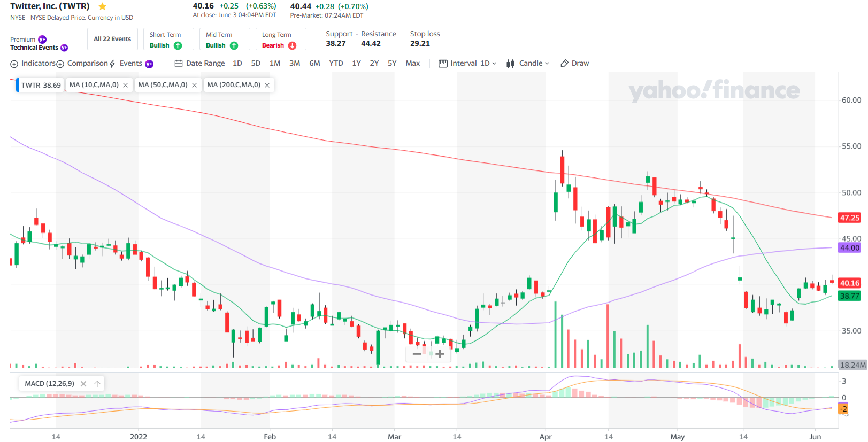Click the MACD (12,26,9) label

(x=50, y=384)
